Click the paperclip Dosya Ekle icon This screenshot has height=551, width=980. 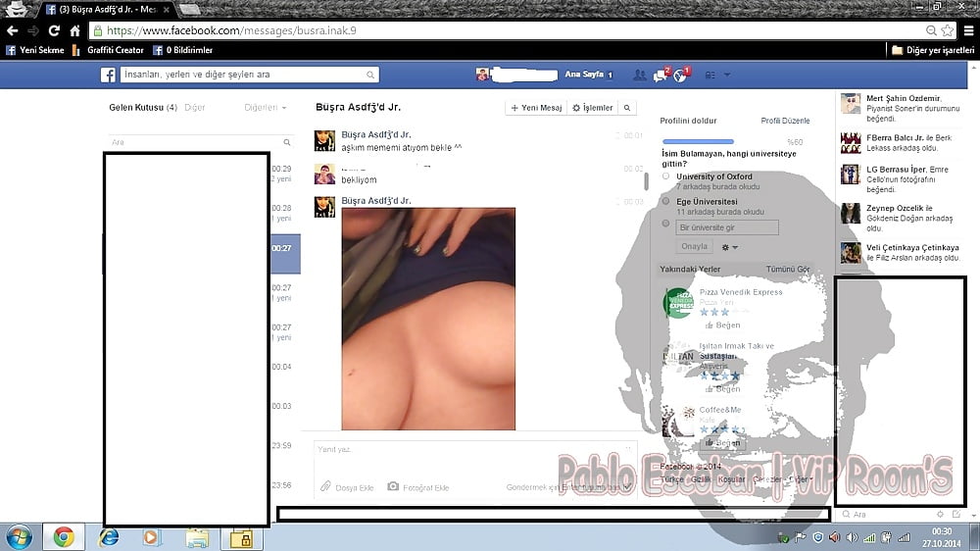coord(325,486)
